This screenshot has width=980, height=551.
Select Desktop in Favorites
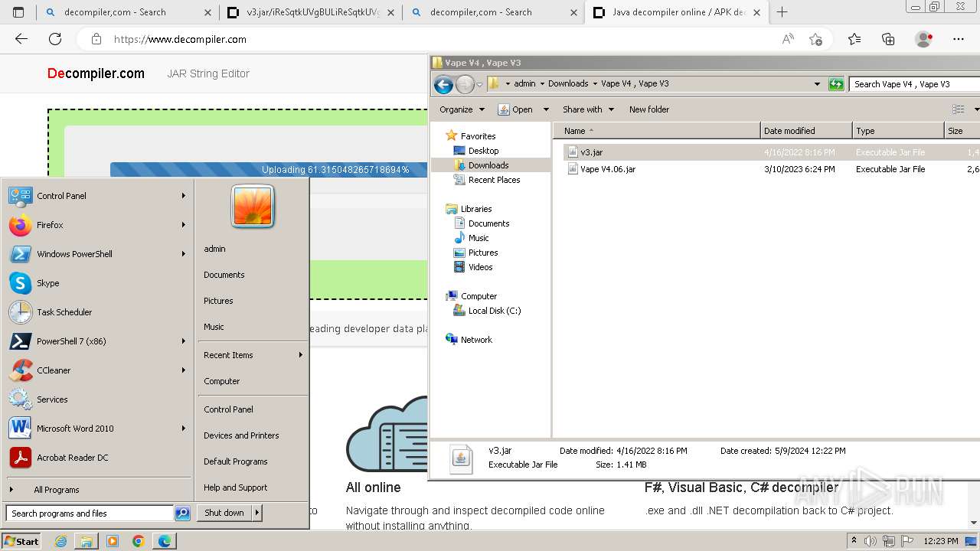pos(483,151)
